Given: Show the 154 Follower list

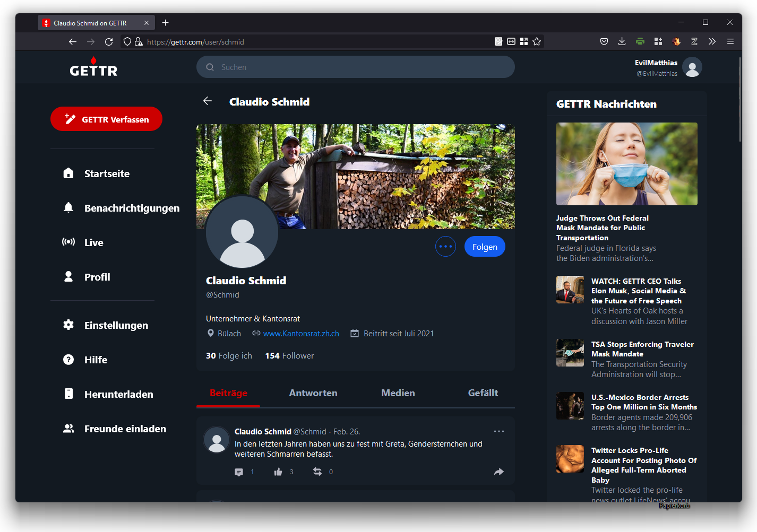Looking at the screenshot, I should click(289, 356).
